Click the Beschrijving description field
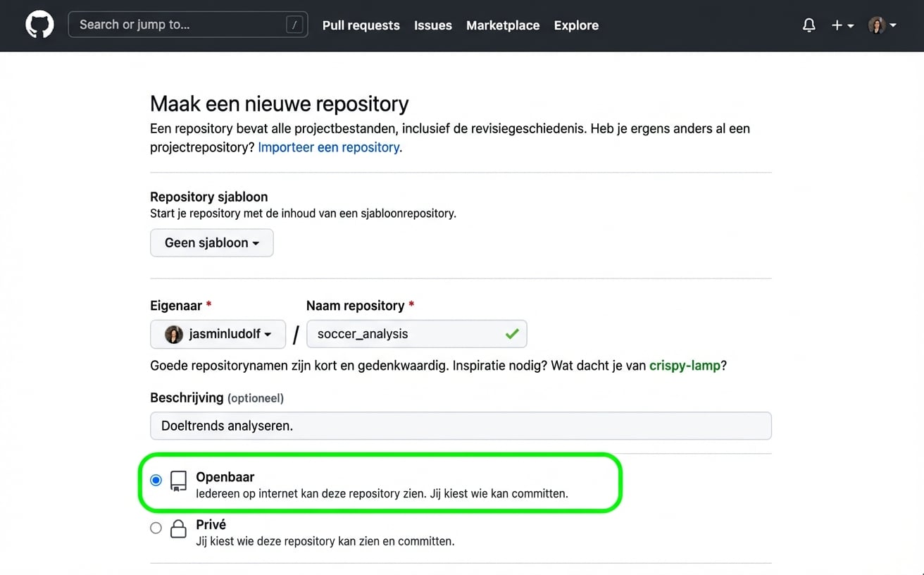This screenshot has height=575, width=924. (461, 426)
